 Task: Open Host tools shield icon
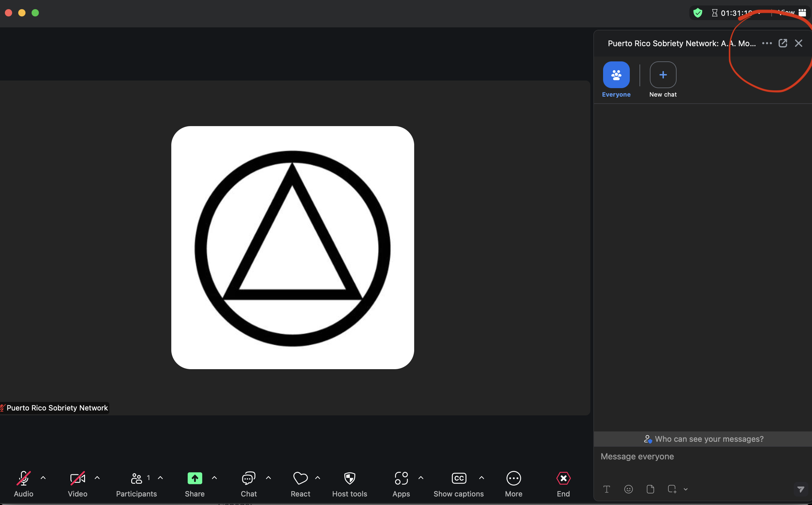[349, 478]
